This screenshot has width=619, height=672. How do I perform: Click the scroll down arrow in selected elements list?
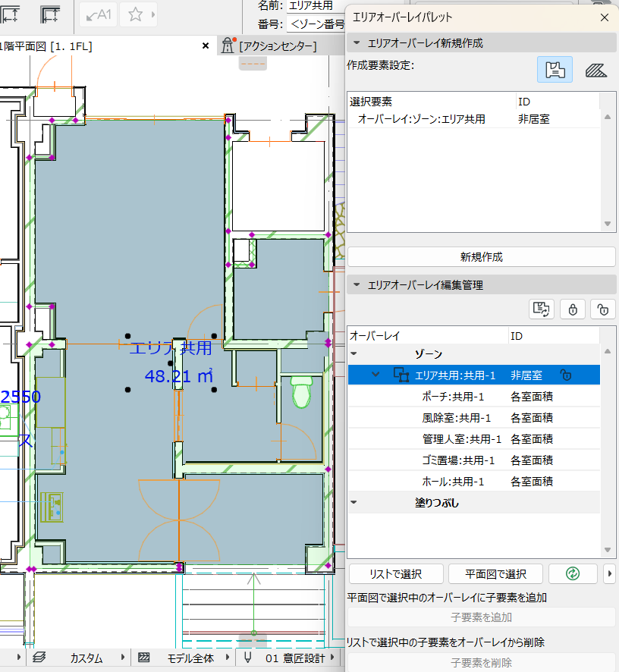pyautogui.click(x=608, y=224)
